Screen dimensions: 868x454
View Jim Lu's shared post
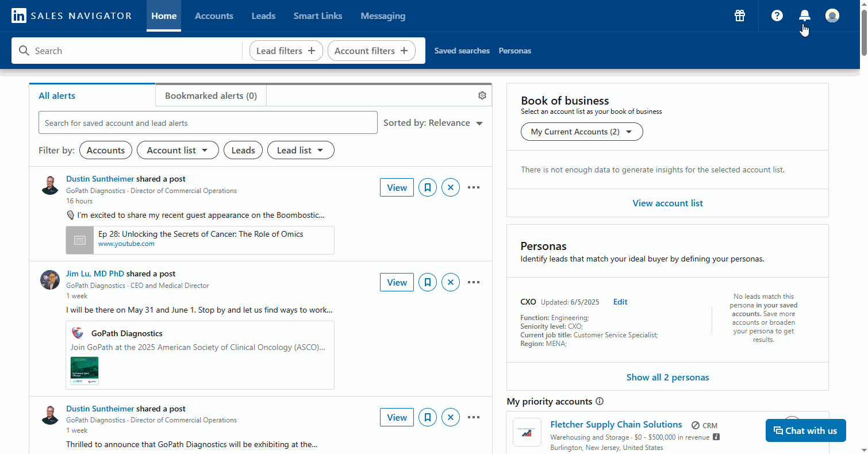coord(397,282)
